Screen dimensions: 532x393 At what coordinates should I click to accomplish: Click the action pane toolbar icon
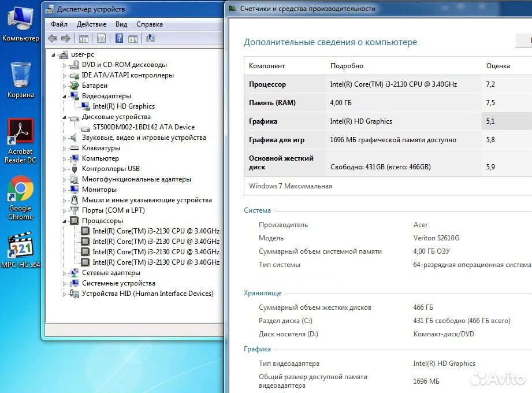133,39
